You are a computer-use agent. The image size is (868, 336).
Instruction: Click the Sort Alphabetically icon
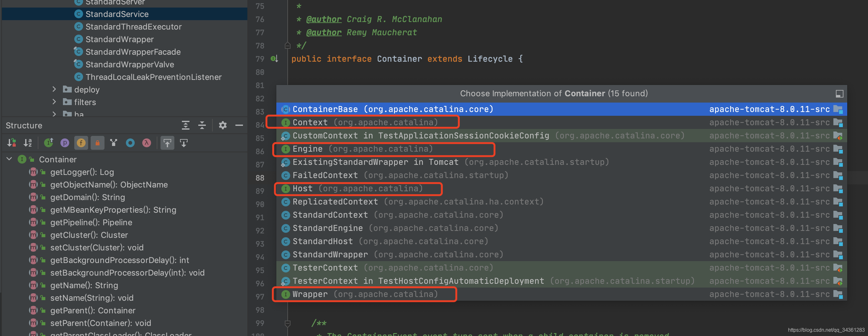tap(28, 143)
